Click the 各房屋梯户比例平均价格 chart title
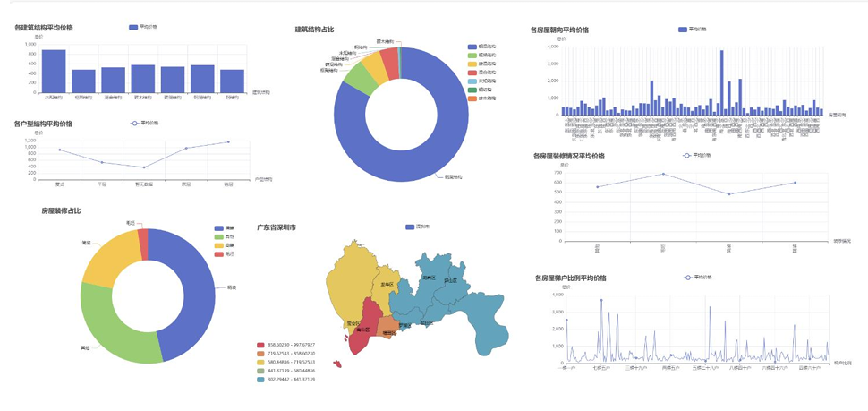The image size is (868, 411). (570, 278)
